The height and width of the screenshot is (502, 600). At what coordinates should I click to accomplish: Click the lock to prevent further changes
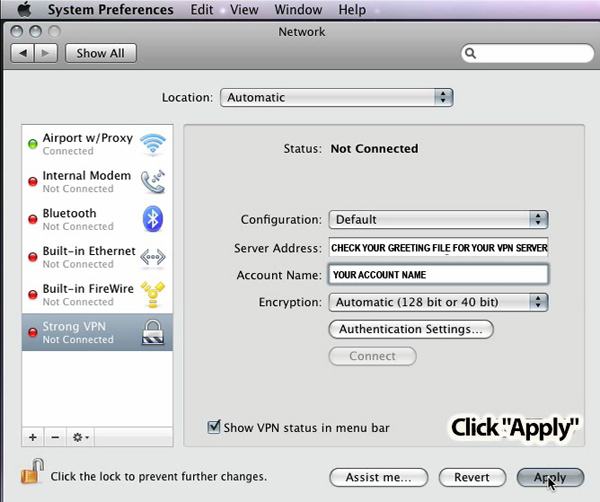coord(31,474)
